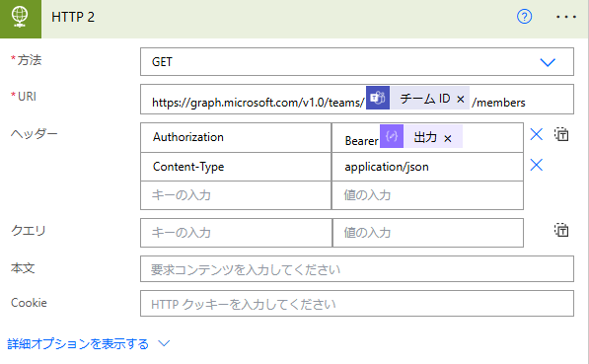Delete the Content-Type header row
Image resolution: width=589 pixels, height=364 pixels.
click(x=537, y=165)
